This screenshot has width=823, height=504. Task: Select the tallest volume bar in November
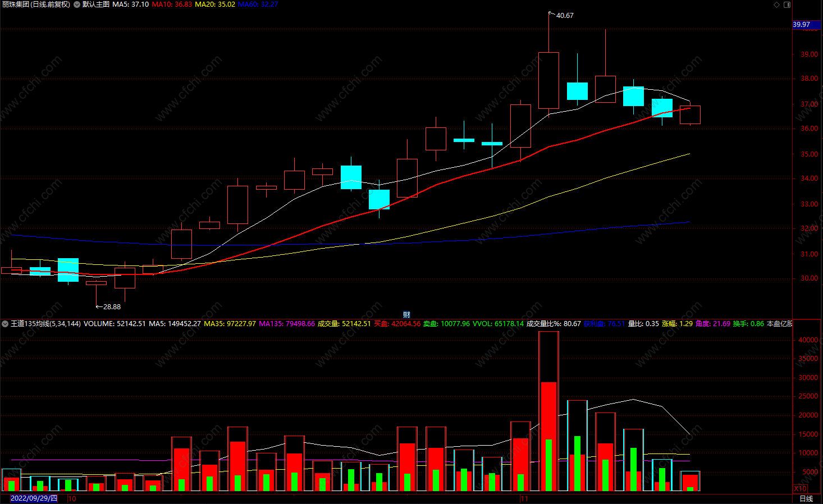tap(548, 411)
